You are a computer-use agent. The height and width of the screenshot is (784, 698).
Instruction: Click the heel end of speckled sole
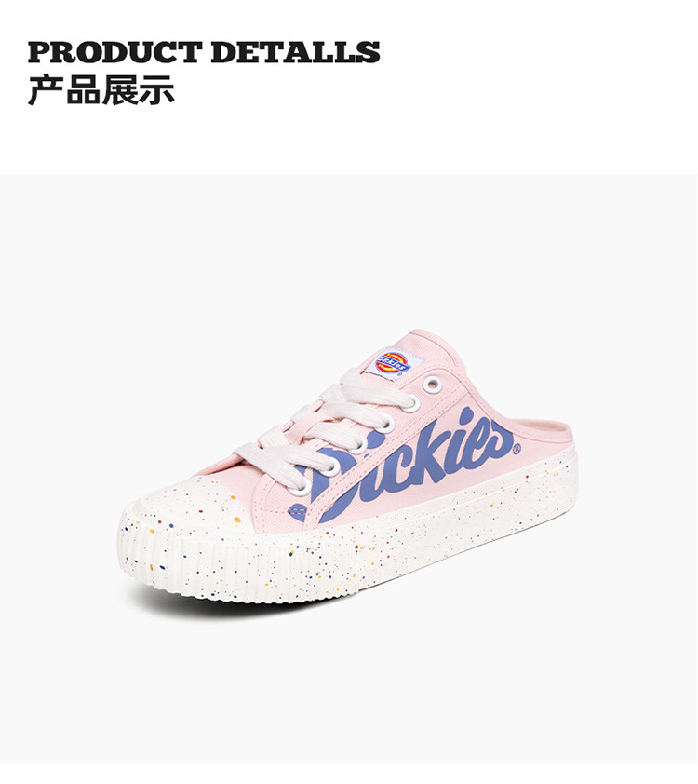(x=567, y=478)
